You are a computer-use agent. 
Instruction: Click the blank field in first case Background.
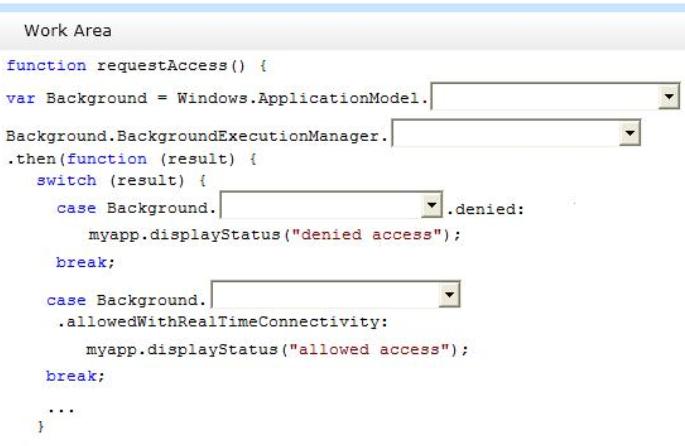click(331, 205)
